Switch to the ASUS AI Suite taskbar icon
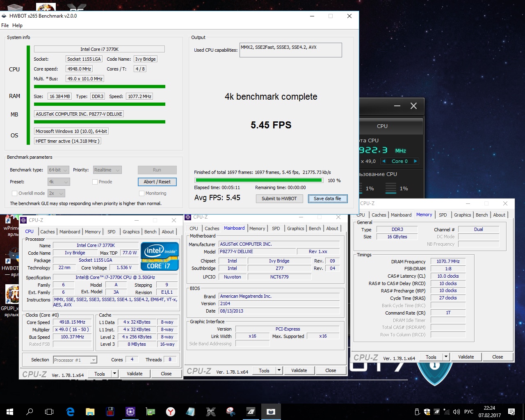Image resolution: width=525 pixels, height=420 pixels. click(251, 411)
